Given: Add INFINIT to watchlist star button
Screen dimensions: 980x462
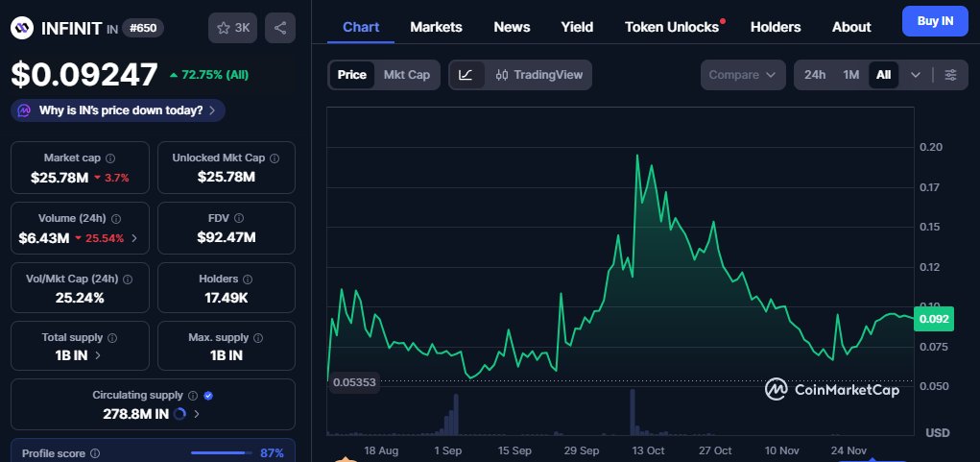Looking at the screenshot, I should [232, 28].
